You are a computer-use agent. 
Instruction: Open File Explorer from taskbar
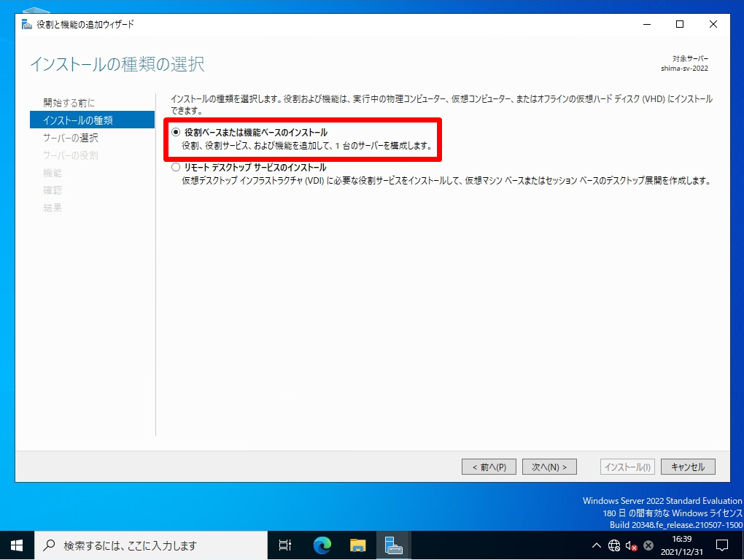357,545
